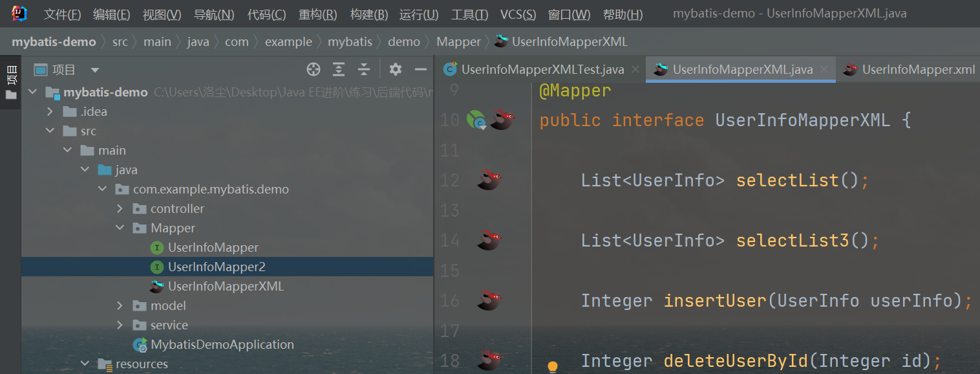This screenshot has height=374, width=980.
Task: Click MyBatis bird gutter icon for selectList3
Action: 489,240
